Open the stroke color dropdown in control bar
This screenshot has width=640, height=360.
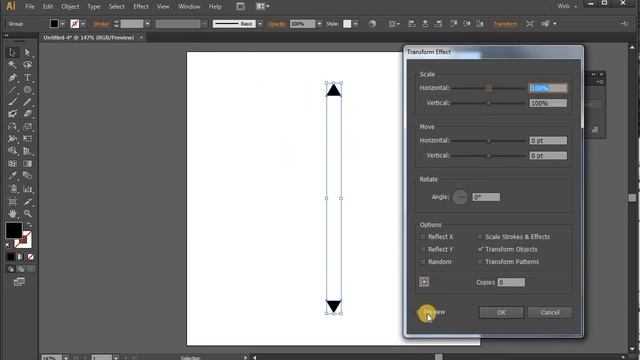pyautogui.click(x=83, y=24)
